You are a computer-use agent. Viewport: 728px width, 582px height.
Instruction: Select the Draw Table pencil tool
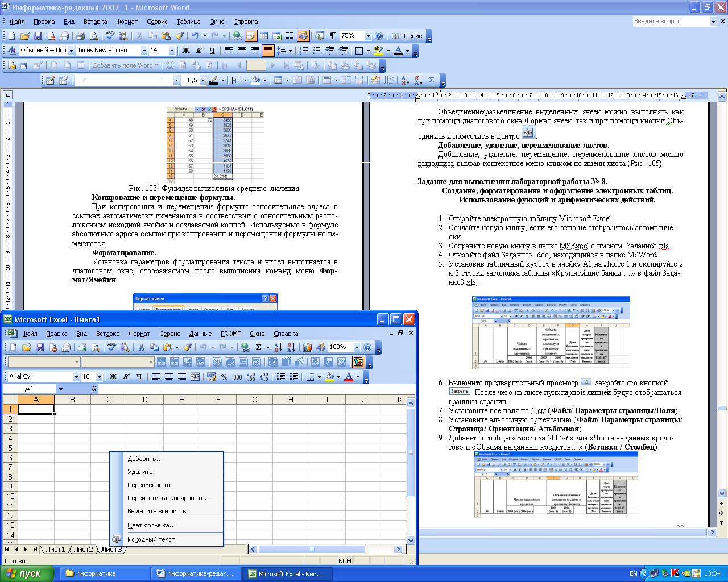click(50, 80)
